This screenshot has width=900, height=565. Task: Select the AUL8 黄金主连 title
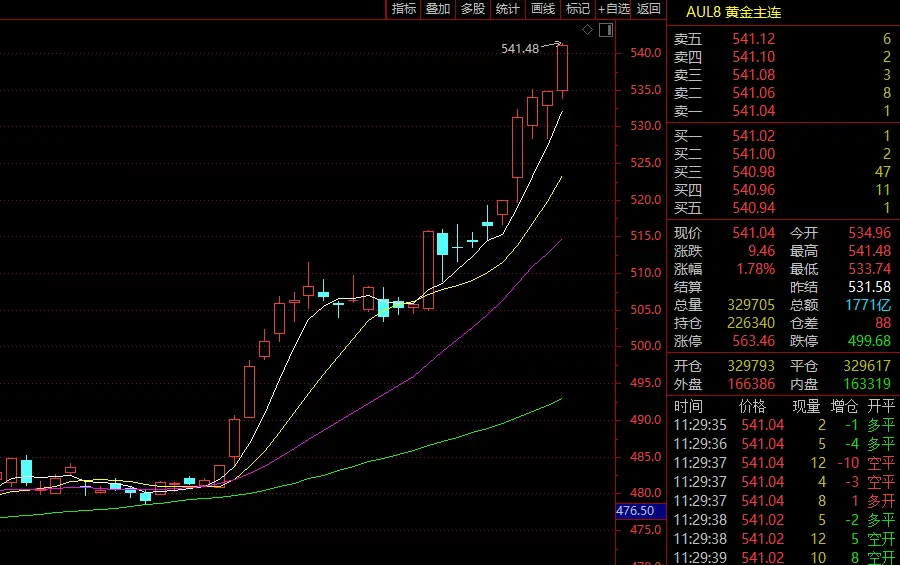point(734,12)
